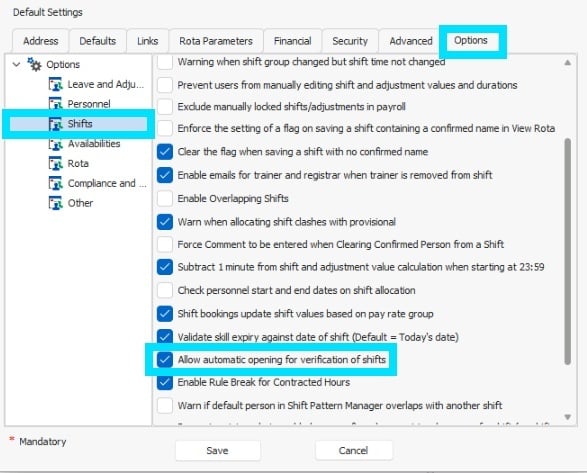Image resolution: width=587 pixels, height=473 pixels.
Task: Switch to the Advanced tab
Action: pyautogui.click(x=411, y=41)
